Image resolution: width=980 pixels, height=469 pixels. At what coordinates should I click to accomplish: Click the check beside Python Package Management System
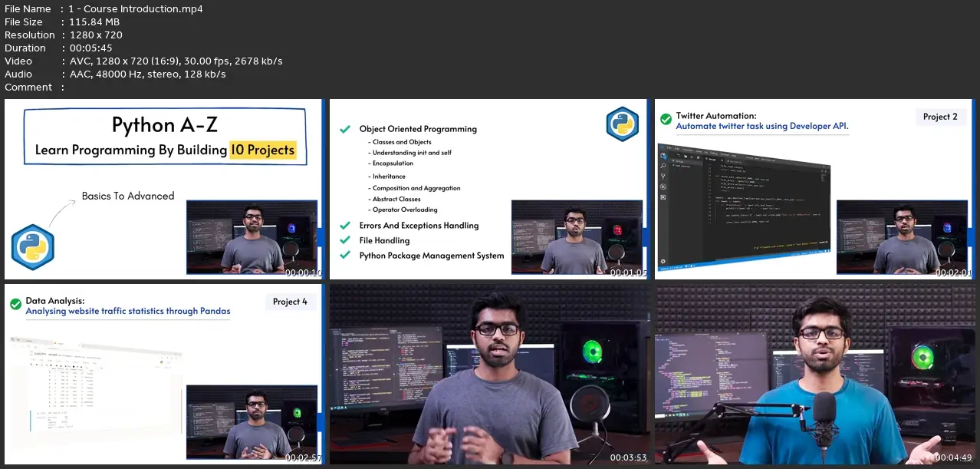coord(345,256)
